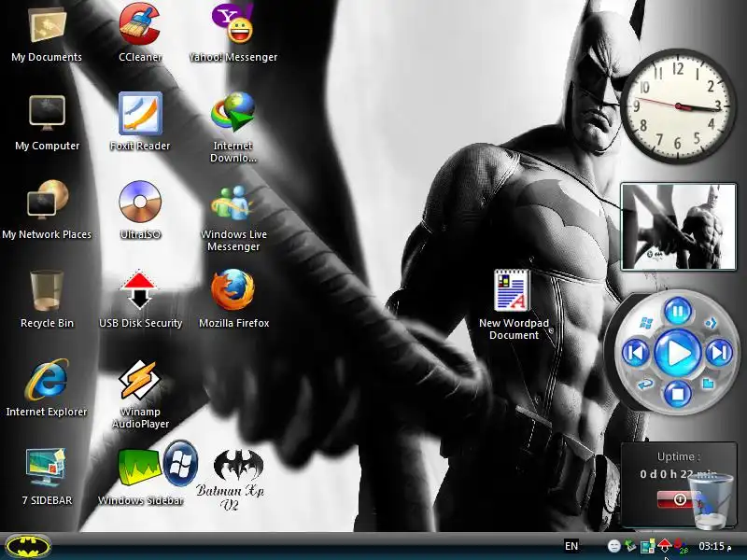
Task: Click the analog clock gadget
Action: click(x=678, y=106)
